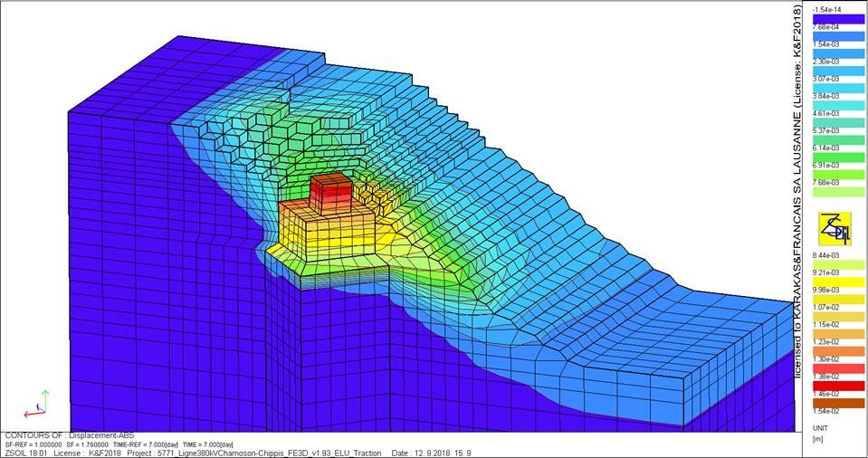The image size is (868, 458).
Task: Pick the swatch between 3.07e-03 and 3.84e-03
Action: pos(838,88)
